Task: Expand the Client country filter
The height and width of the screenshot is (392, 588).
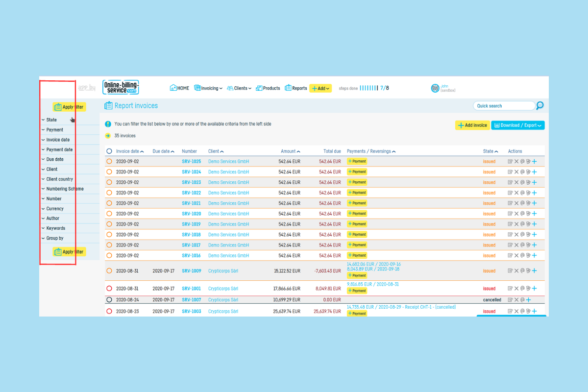Action: (x=70, y=179)
